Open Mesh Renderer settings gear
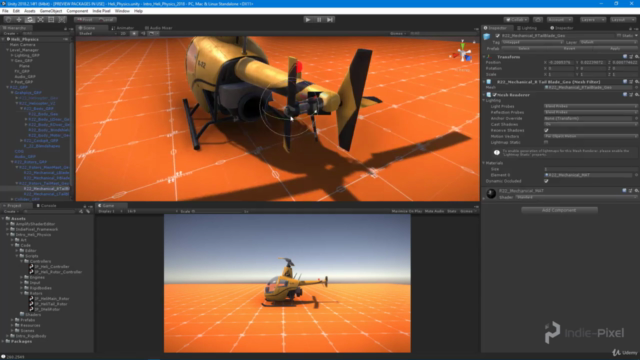This screenshot has width=640, height=360. 636,95
